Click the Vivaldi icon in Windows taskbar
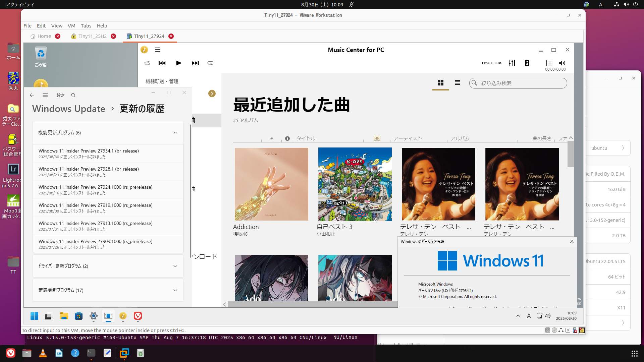Viewport: 644px width, 362px height. point(138,316)
